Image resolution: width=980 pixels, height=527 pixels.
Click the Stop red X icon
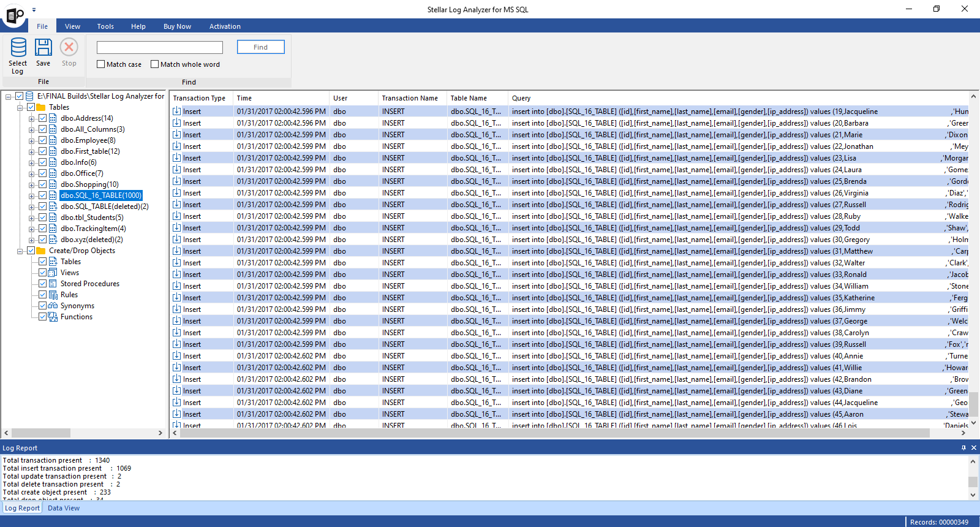(x=69, y=47)
